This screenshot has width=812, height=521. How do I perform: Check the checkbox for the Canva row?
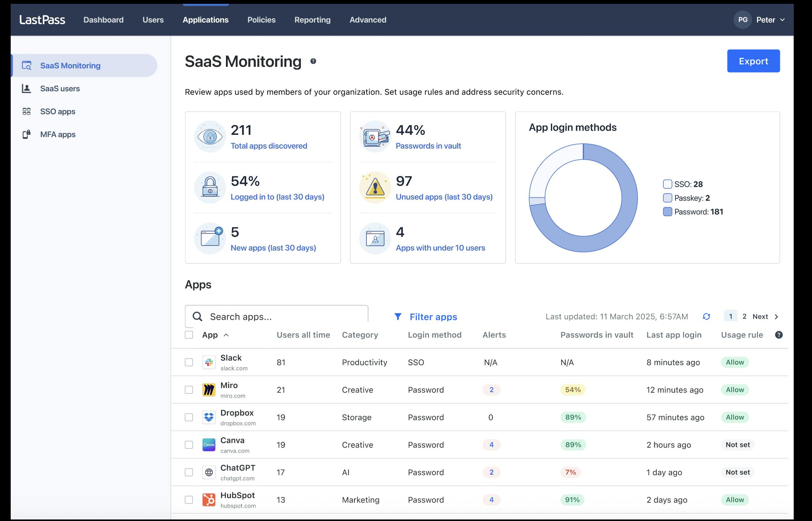coord(189,445)
